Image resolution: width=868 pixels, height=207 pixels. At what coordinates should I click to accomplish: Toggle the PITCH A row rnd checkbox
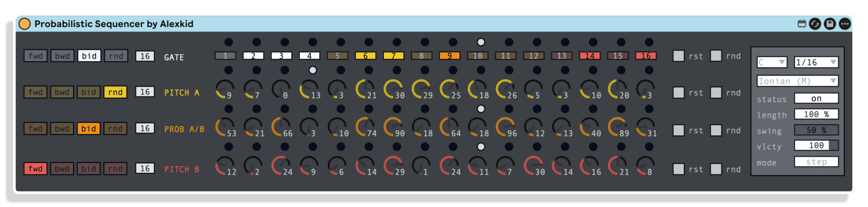point(716,92)
